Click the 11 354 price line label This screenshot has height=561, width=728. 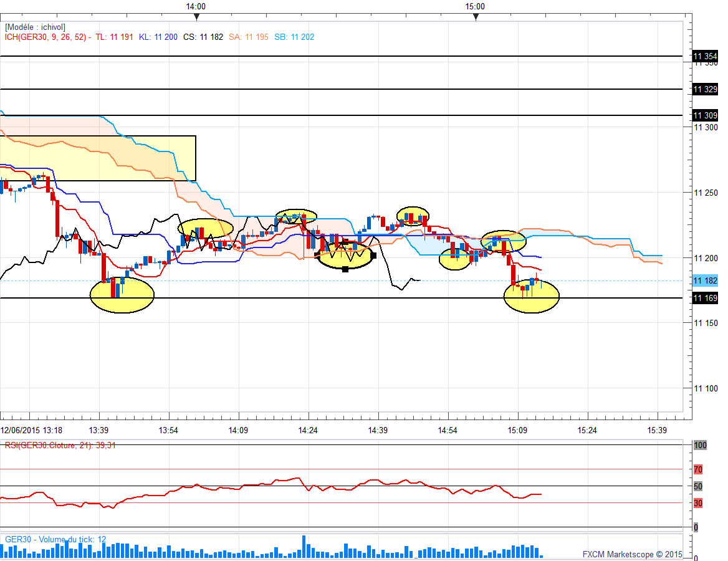pos(705,57)
